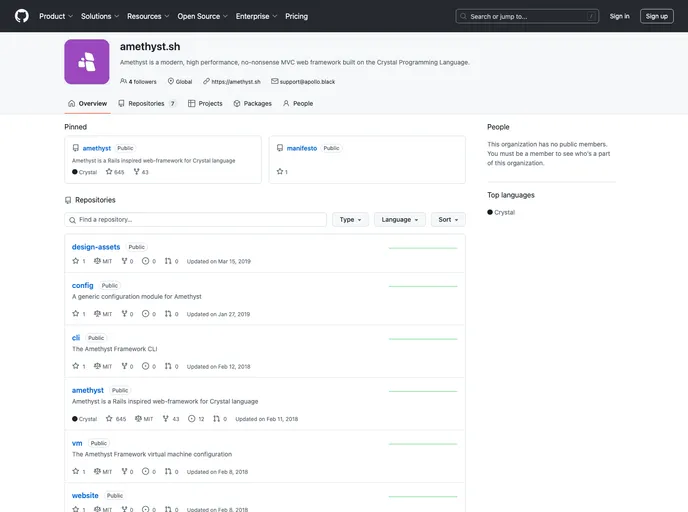This screenshot has width=688, height=512.
Task: Switch to the Repositories tab
Action: coord(147,104)
